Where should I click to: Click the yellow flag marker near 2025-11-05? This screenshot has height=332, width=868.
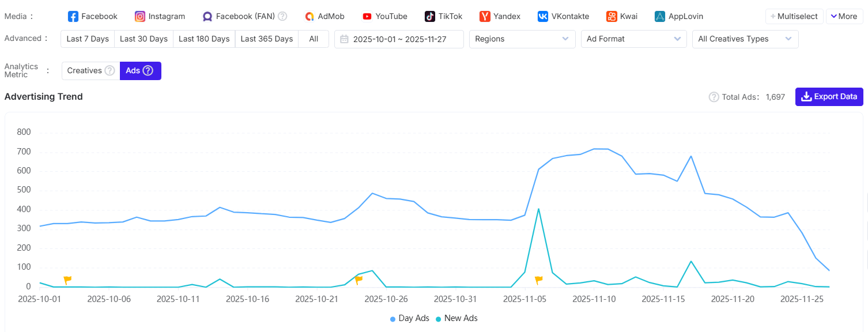[538, 280]
